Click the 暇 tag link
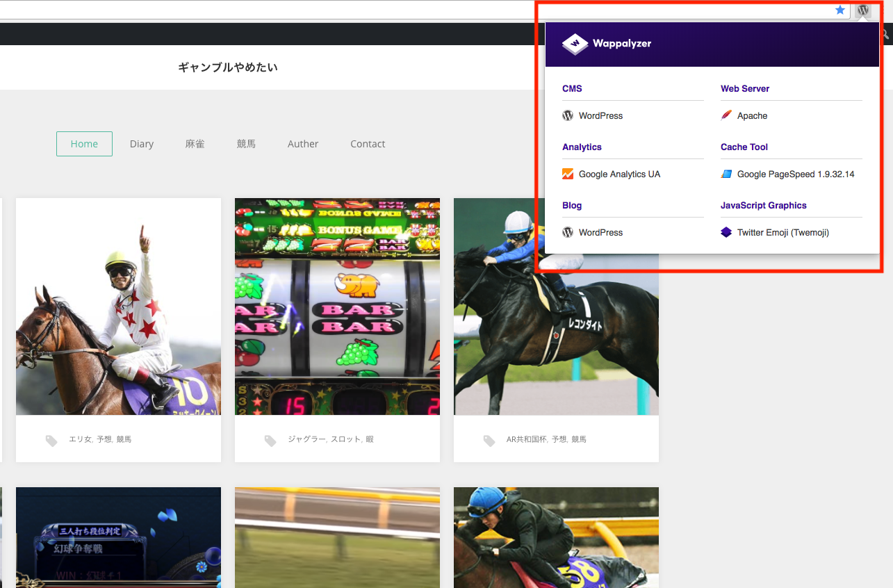The height and width of the screenshot is (588, 893). (x=370, y=439)
